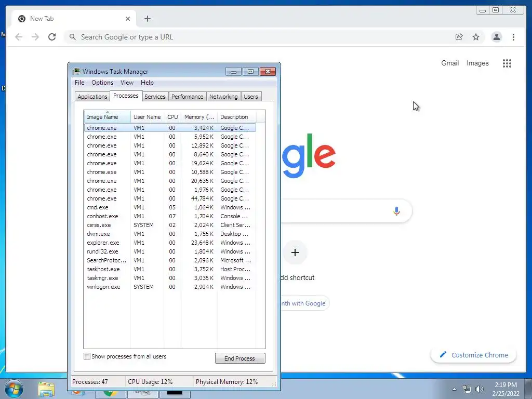
Task: Select the cmd.exe process row
Action: pos(170,207)
